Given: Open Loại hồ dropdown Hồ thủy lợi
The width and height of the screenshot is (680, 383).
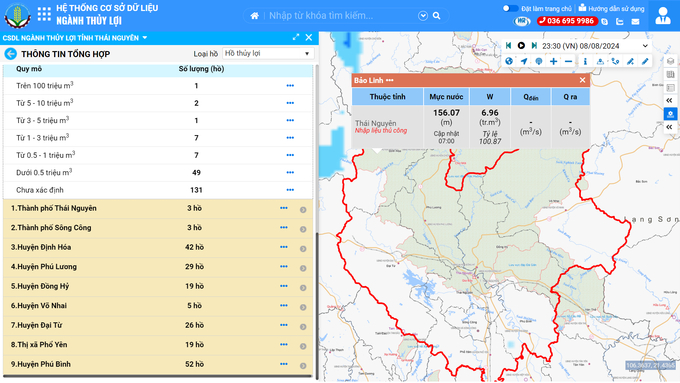Looking at the screenshot, I should [268, 53].
